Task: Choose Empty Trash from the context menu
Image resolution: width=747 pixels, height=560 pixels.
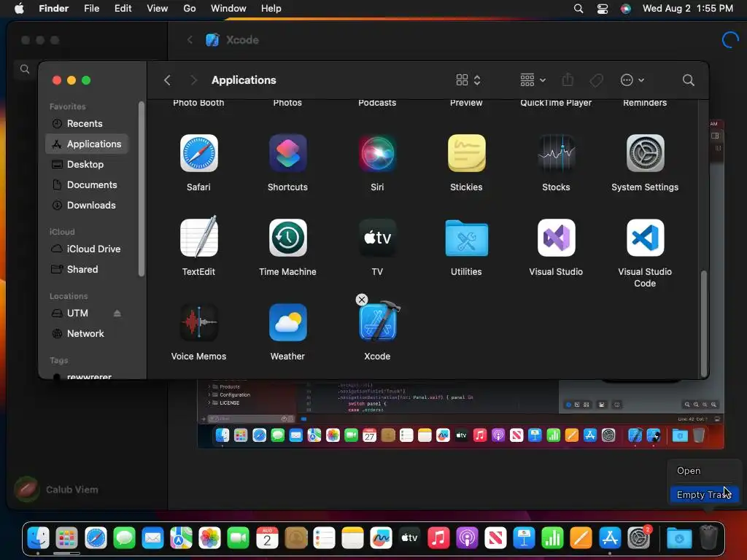Action: (x=704, y=495)
